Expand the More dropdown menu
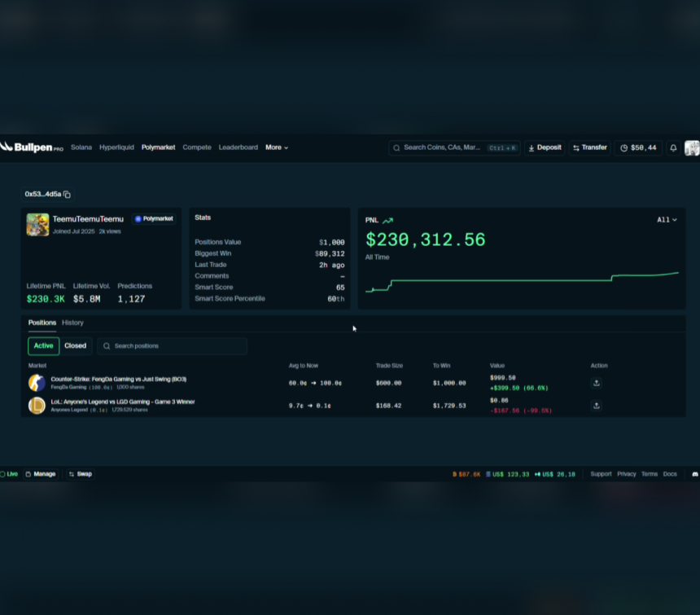The image size is (700, 615). pyautogui.click(x=277, y=147)
